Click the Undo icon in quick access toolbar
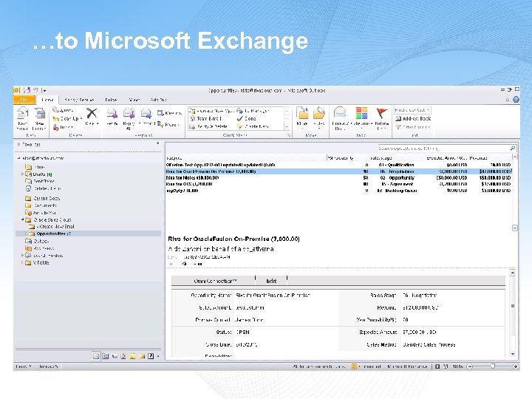Screen dimensions: 532x399 (35, 90)
